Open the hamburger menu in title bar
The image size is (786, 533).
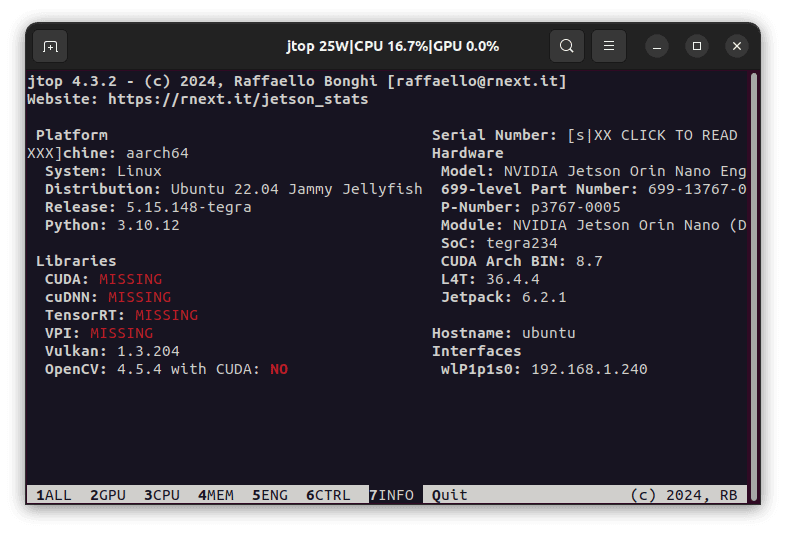(x=609, y=46)
